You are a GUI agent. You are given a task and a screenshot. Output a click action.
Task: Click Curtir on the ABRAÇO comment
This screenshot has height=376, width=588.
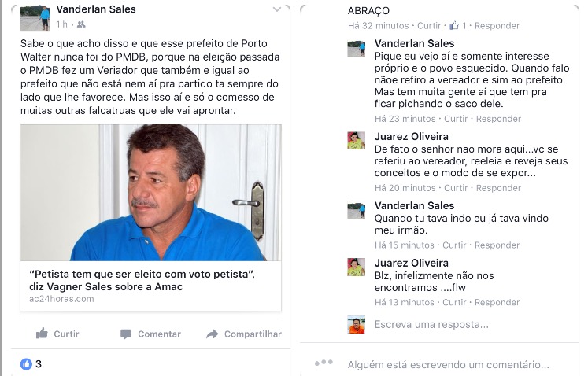[x=429, y=25]
